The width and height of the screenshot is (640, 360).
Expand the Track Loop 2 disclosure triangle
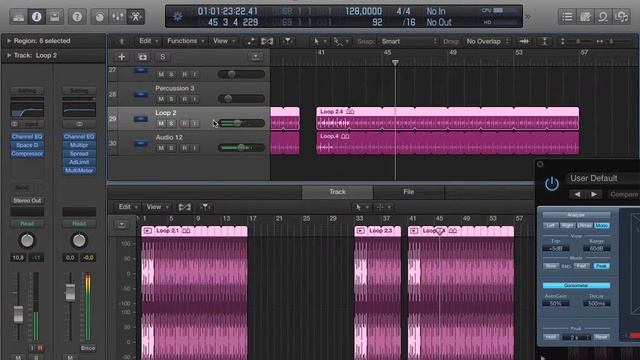pos(9,55)
